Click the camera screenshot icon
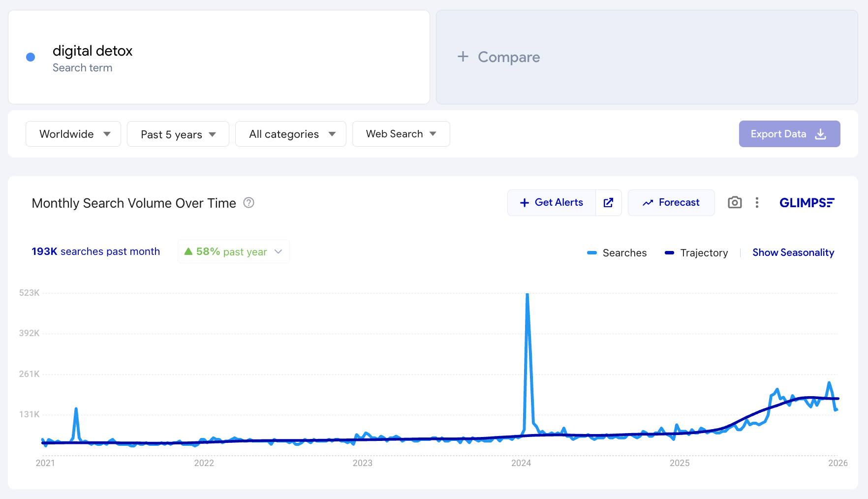The height and width of the screenshot is (499, 868). point(735,202)
